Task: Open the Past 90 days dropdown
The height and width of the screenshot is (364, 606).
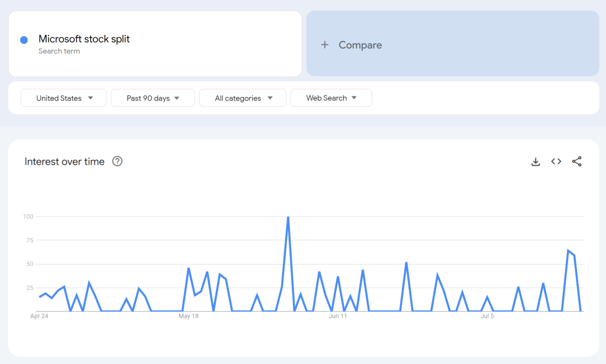Action: pos(153,98)
